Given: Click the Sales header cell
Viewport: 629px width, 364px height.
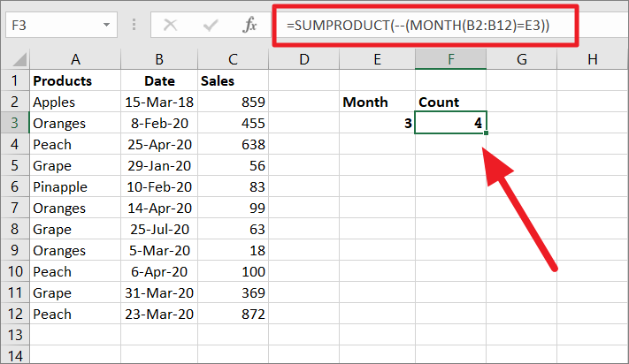Looking at the screenshot, I should tap(233, 80).
